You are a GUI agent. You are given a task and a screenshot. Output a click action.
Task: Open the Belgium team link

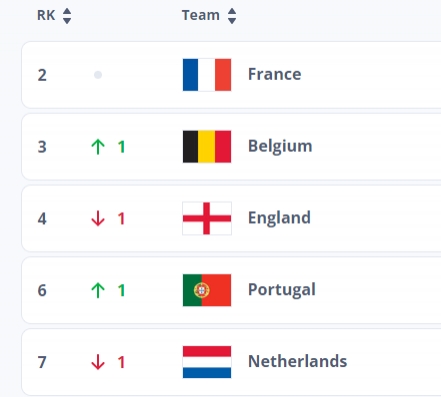[280, 147]
